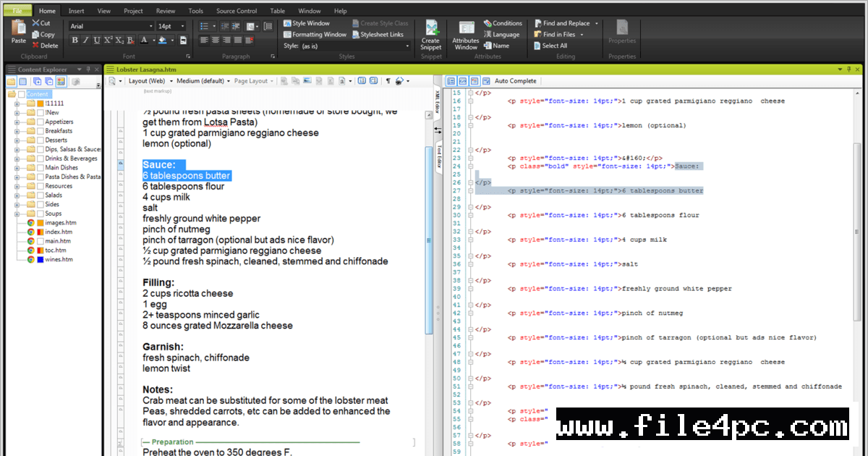Open images.htm in Content Explorer
The width and height of the screenshot is (868, 456).
(x=60, y=223)
